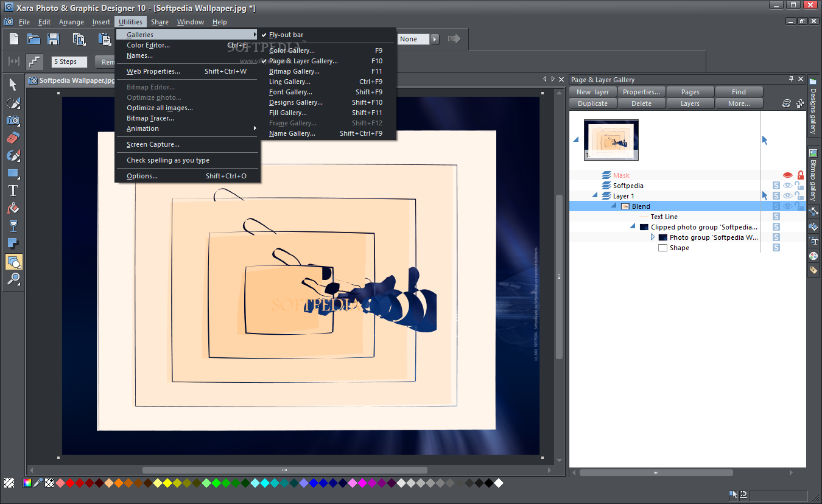
Task: Click the New document icon
Action: click(14, 40)
